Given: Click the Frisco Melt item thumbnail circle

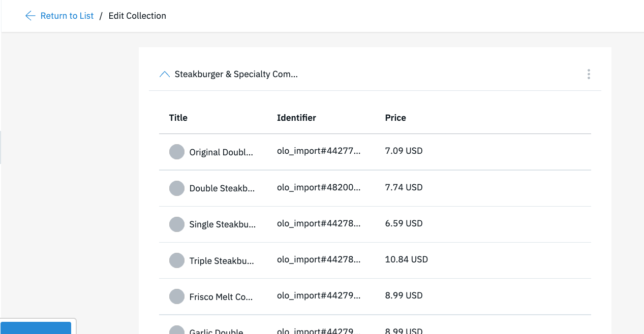Looking at the screenshot, I should click(177, 296).
